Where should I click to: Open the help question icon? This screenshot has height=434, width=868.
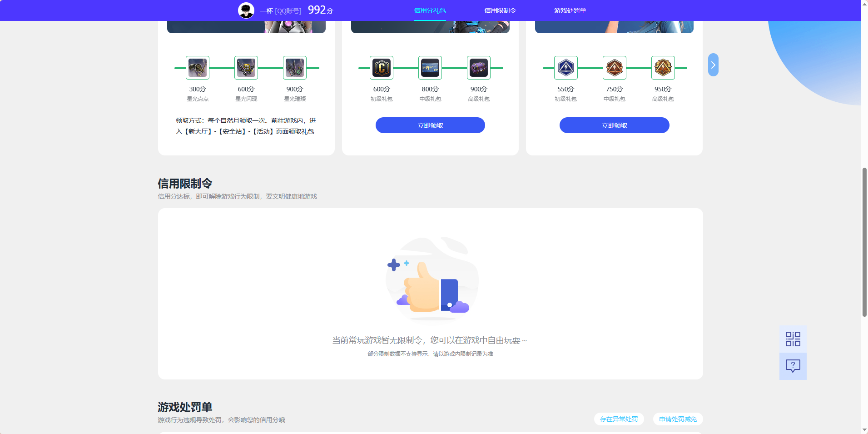pos(793,366)
